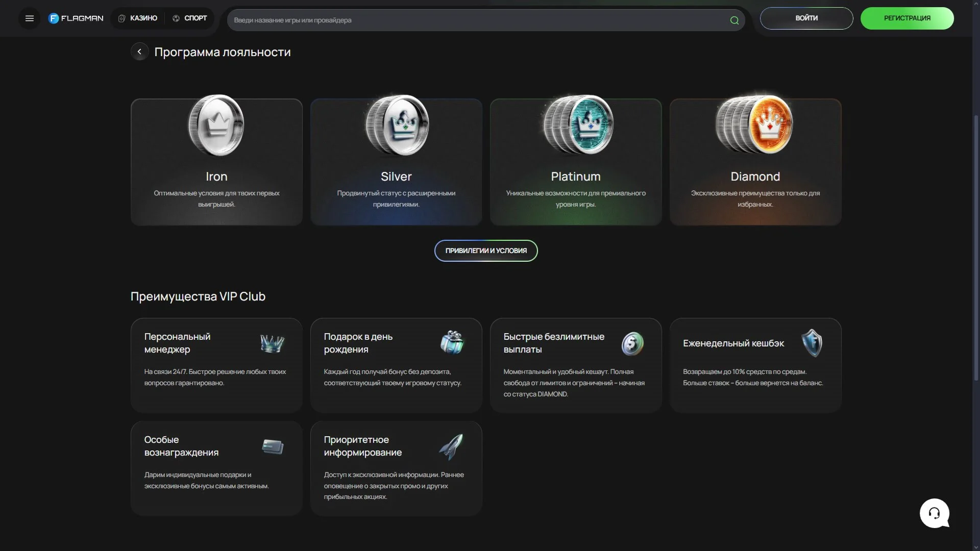Click the game search input field

(x=459, y=20)
